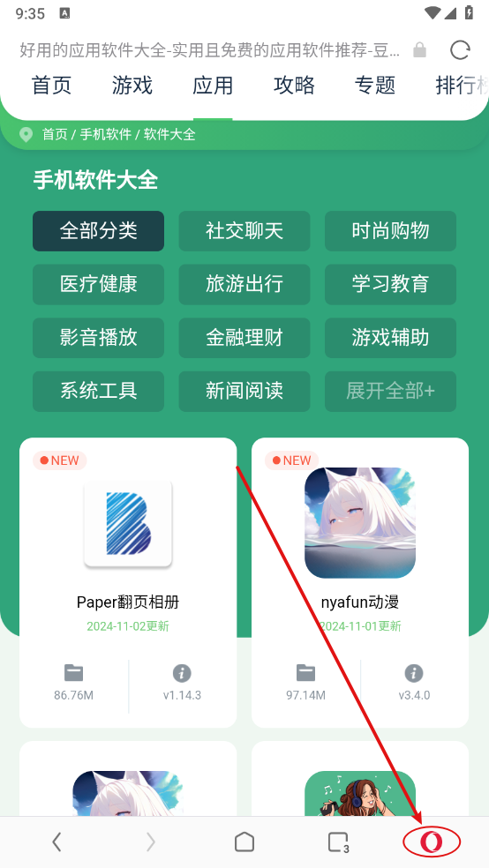Viewport: 489px width, 868px height.
Task: Open the 手机软件 breadcrumb link
Action: (106, 134)
